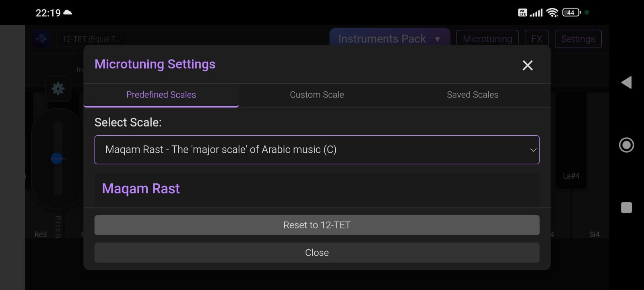
Task: Open the FX panel button
Action: click(x=537, y=39)
